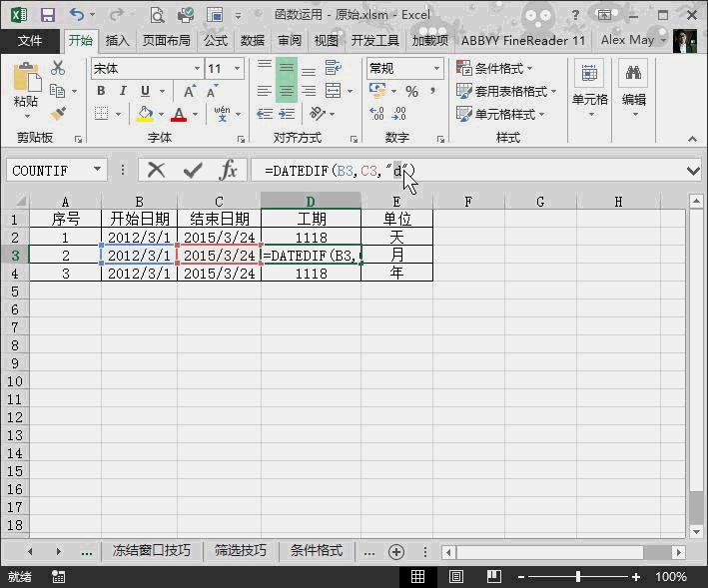Open text orientation options
The image size is (708, 588).
pyautogui.click(x=318, y=113)
